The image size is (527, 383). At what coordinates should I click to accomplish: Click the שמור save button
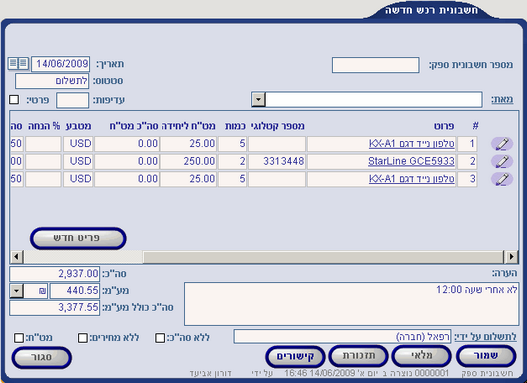click(486, 356)
